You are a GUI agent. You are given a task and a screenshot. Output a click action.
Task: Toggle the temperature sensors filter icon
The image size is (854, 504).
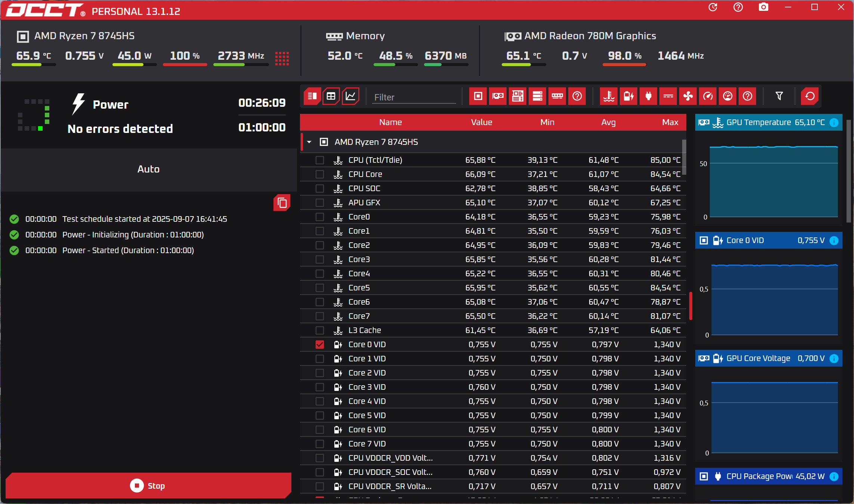[609, 96]
